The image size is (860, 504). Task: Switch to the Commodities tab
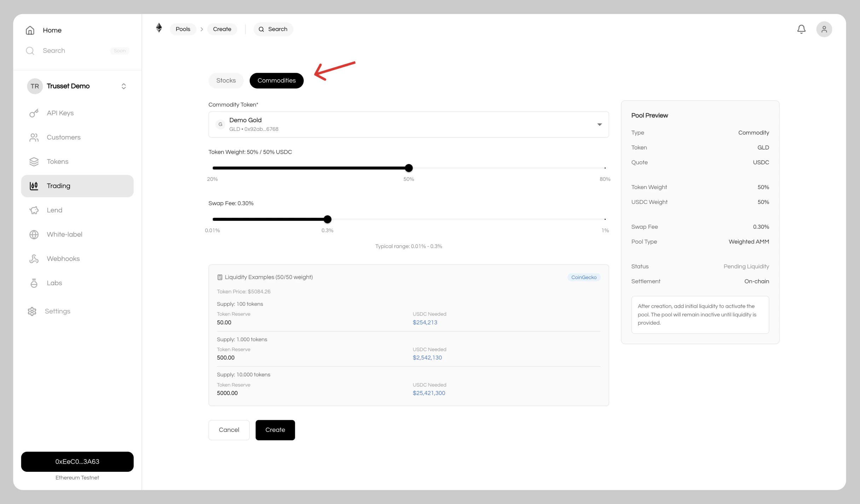[x=276, y=80]
